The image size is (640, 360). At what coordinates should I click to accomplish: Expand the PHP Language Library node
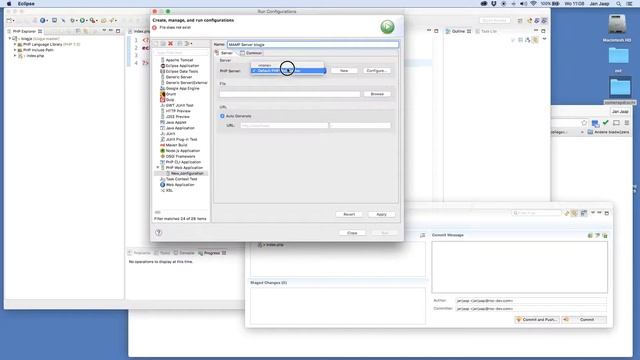click(x=15, y=44)
